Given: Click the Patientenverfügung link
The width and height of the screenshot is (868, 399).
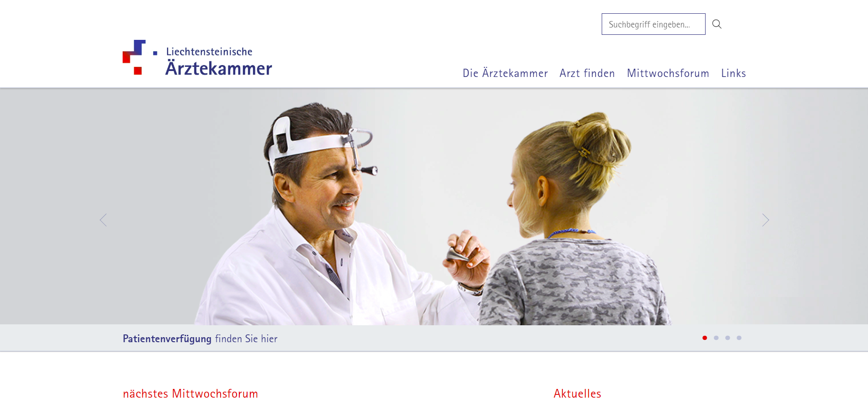Looking at the screenshot, I should click(167, 339).
